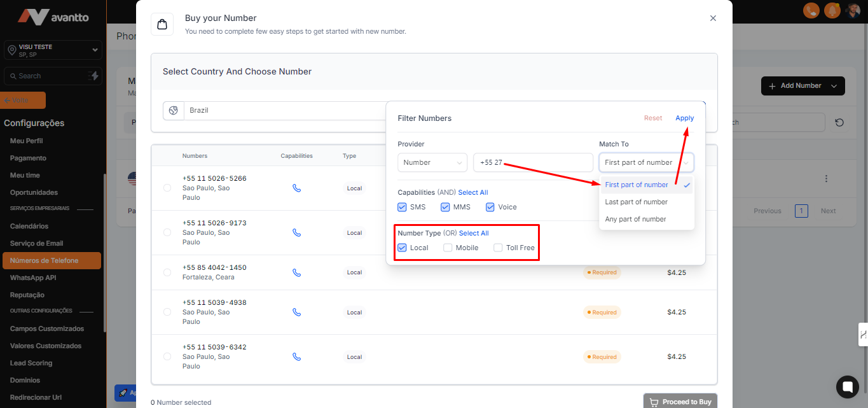Open the notifications bell icon

[832, 10]
